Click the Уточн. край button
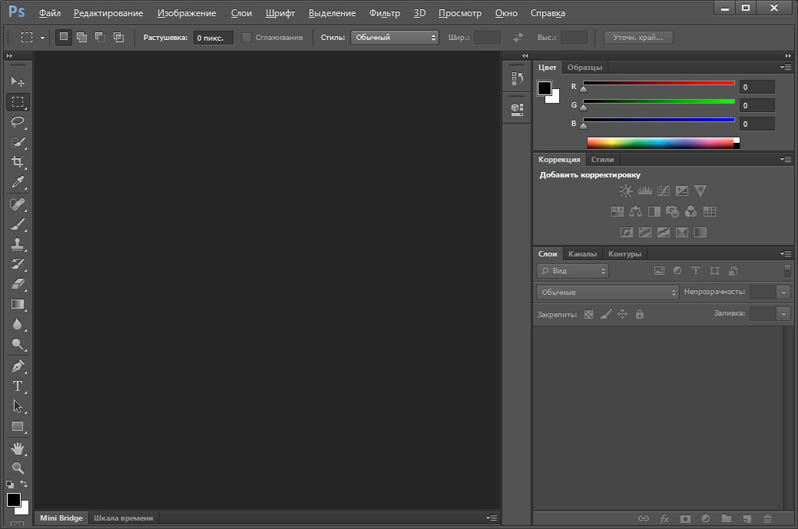Screen dimensions: 798x529 click(x=638, y=37)
